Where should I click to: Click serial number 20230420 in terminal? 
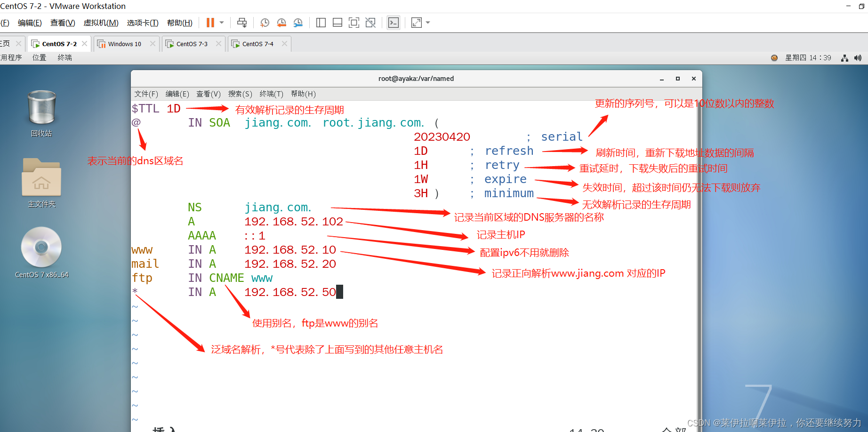[x=442, y=137]
